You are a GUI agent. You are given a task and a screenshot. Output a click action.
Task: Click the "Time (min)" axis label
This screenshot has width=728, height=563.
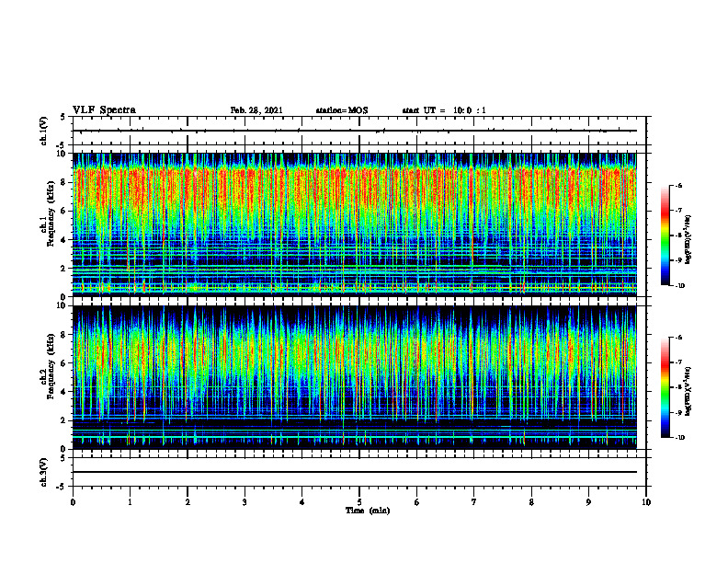coord(368,511)
